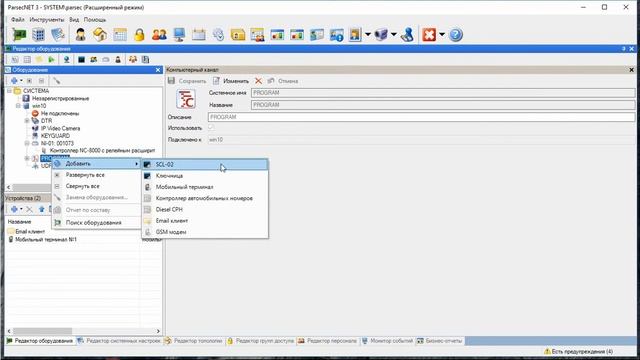Click the portrait photo toolbar icon
The height and width of the screenshot is (360, 640).
[355, 35]
